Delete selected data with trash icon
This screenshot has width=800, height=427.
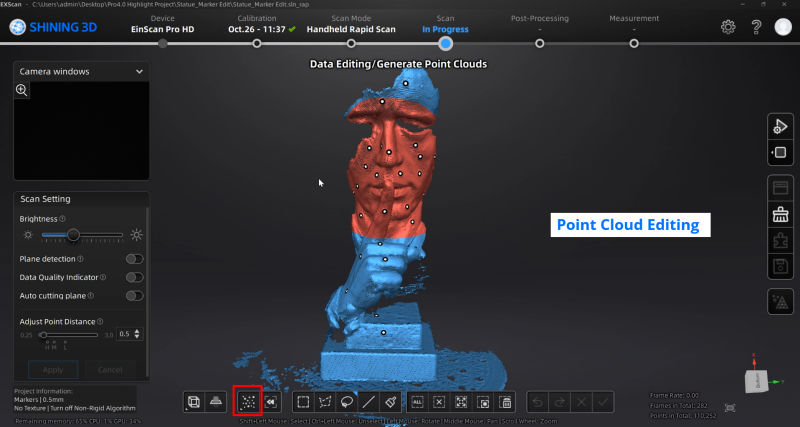click(505, 402)
